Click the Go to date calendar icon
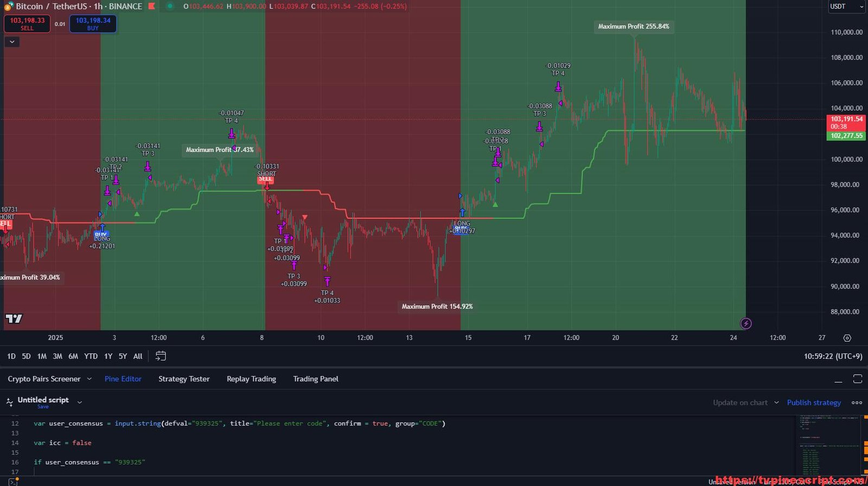This screenshot has width=868, height=486. tap(161, 356)
